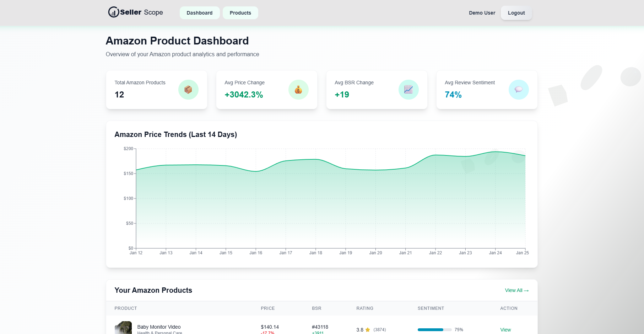644x334 pixels.
Task: Click the package box icon
Action: (188, 90)
